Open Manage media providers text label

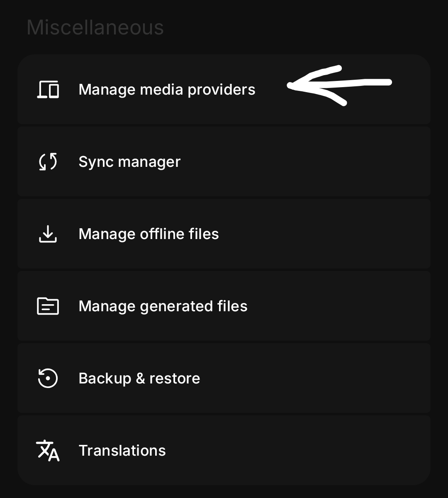(x=167, y=90)
